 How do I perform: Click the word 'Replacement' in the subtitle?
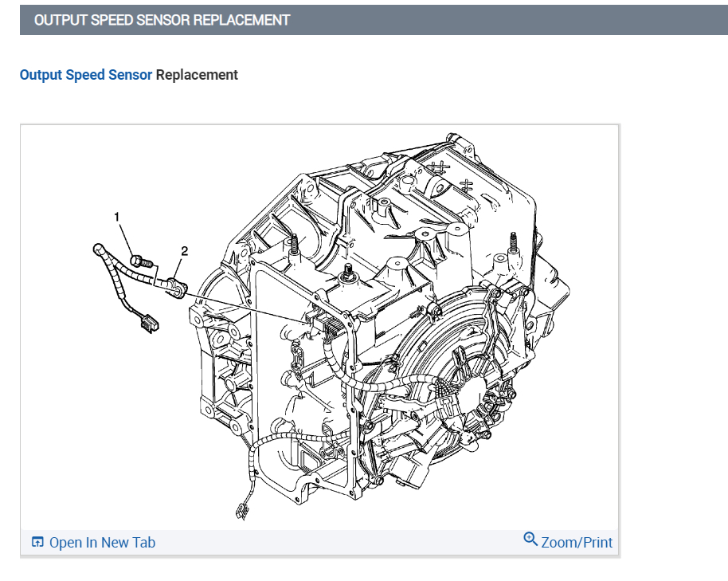[x=197, y=75]
